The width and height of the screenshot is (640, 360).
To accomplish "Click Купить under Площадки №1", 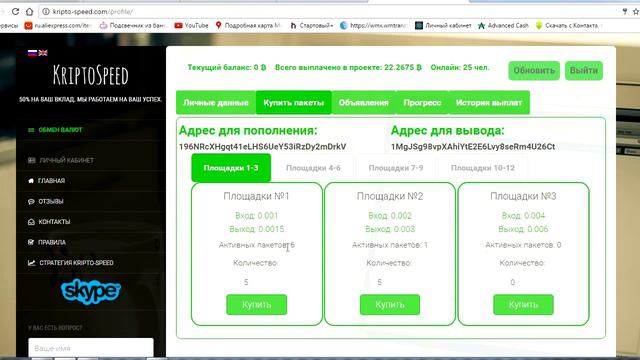I will point(256,304).
